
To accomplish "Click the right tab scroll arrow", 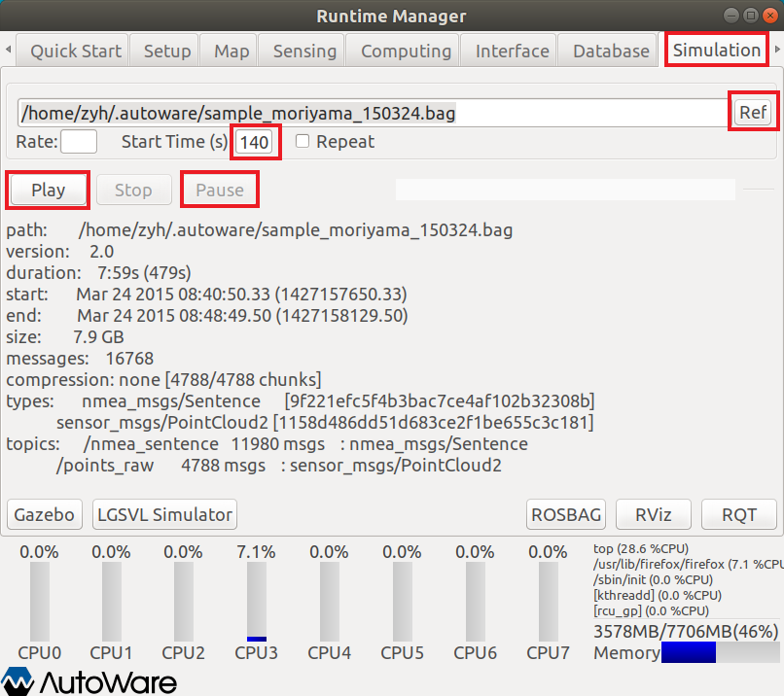I will (776, 49).
